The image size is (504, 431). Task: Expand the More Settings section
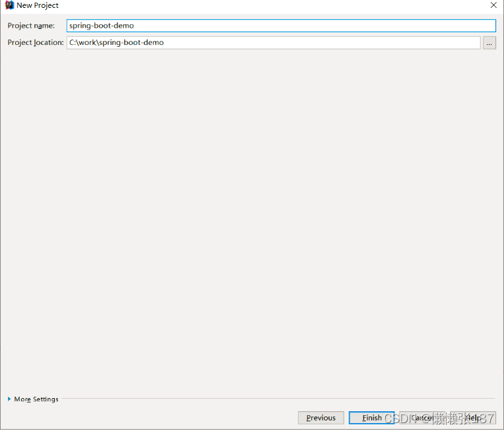click(33, 399)
